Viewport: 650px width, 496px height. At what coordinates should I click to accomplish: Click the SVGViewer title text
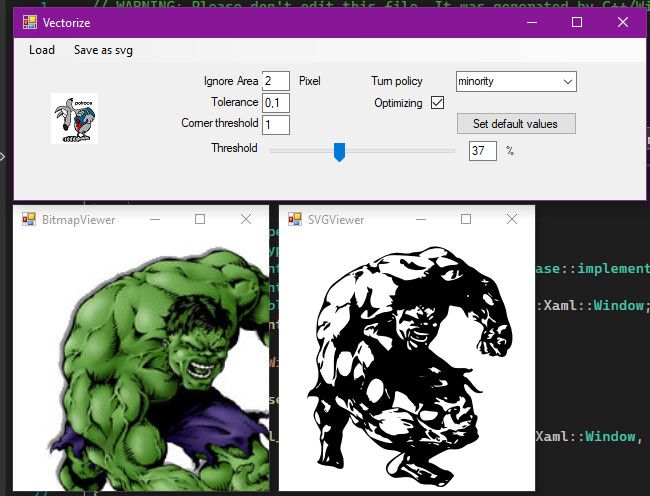click(336, 220)
